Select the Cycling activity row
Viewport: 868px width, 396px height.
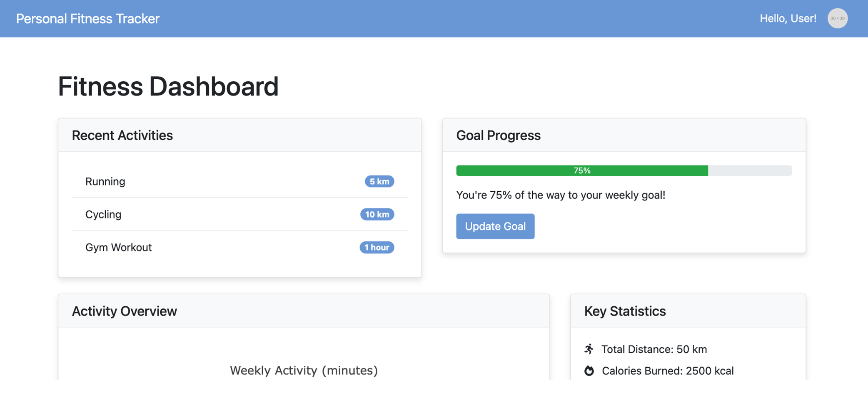click(x=103, y=214)
